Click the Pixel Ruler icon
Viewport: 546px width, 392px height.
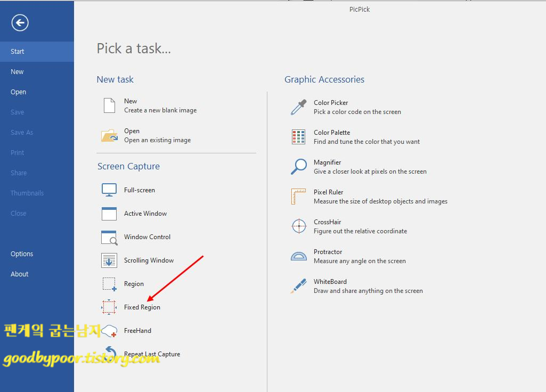[x=298, y=197]
